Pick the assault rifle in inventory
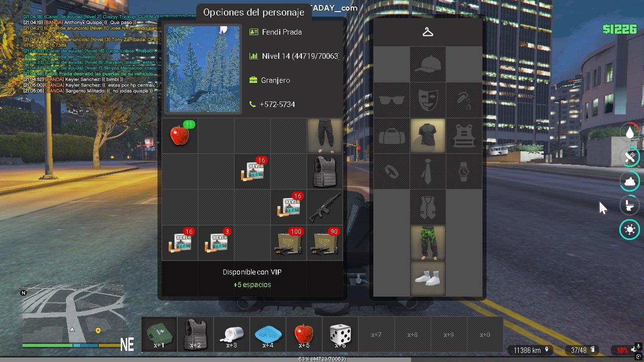Image resolution: width=644 pixels, height=362 pixels. [x=325, y=208]
